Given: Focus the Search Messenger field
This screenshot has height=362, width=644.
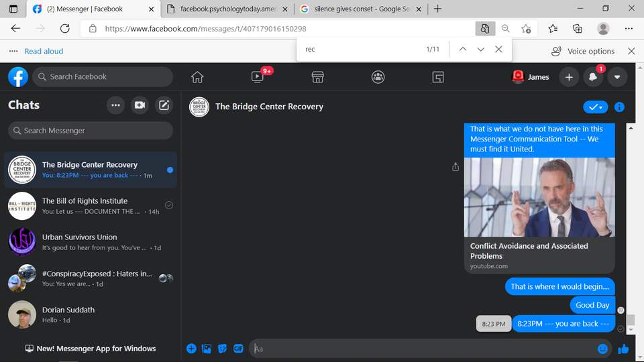Looking at the screenshot, I should (91, 131).
